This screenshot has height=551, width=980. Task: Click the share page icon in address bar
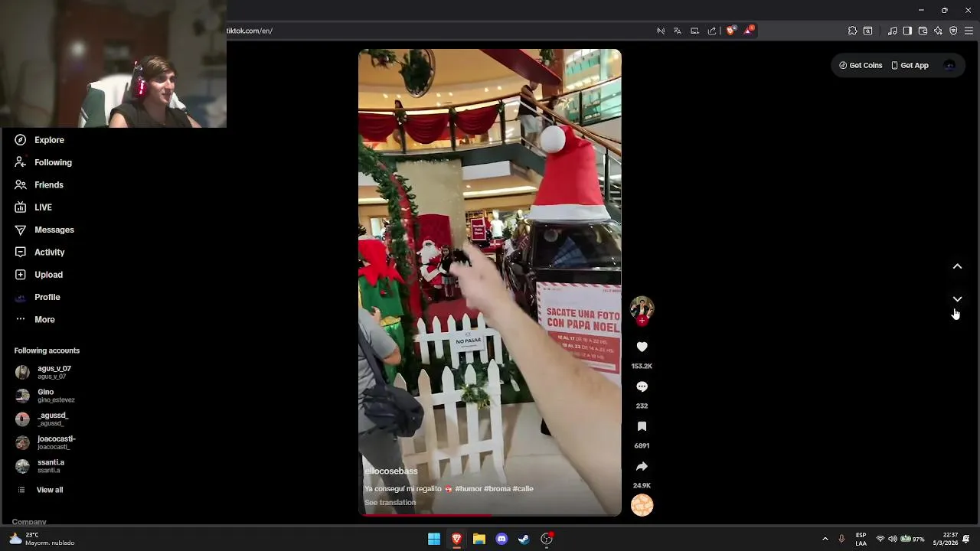click(712, 31)
